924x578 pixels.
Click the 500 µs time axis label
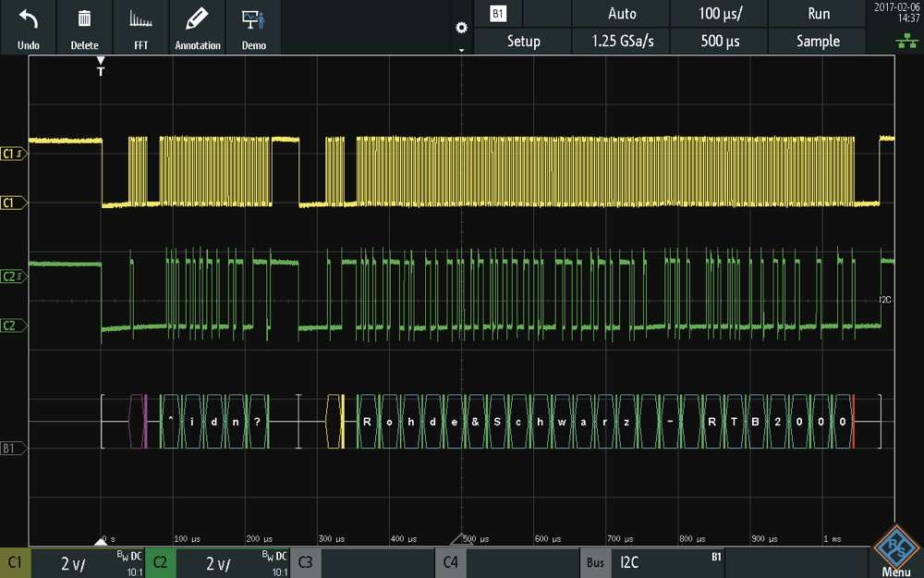point(478,538)
